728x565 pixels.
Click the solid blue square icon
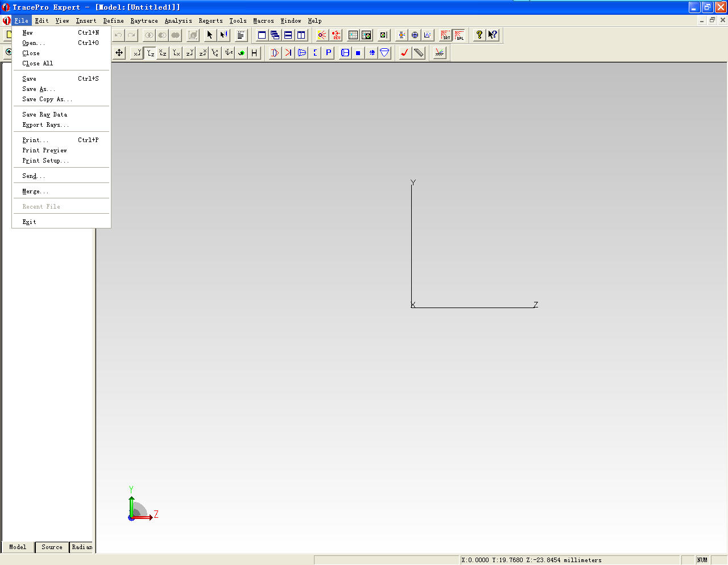[x=358, y=53]
